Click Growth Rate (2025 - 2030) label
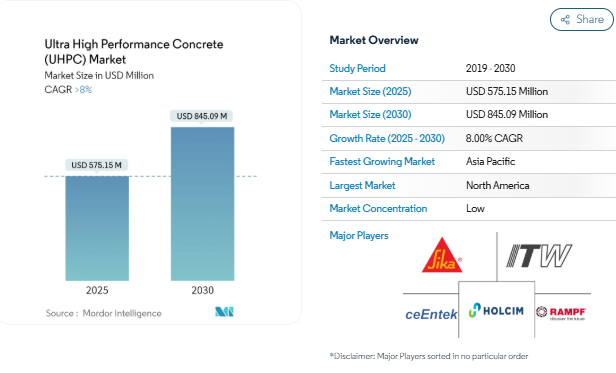616x373 pixels. pos(387,138)
